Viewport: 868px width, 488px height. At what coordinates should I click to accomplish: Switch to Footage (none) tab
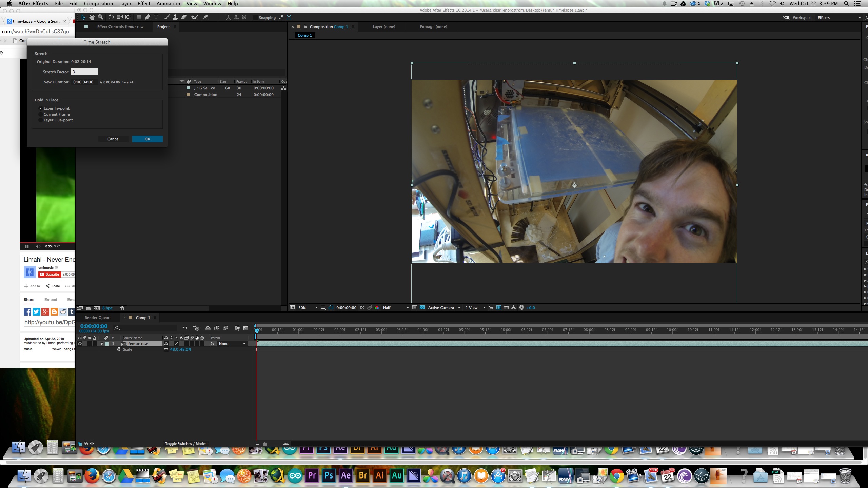(x=433, y=27)
